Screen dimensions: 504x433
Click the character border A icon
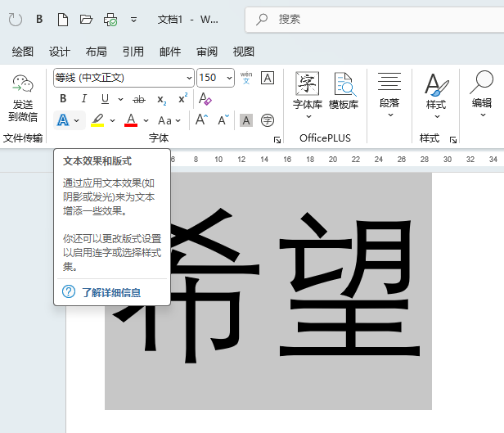tap(268, 78)
